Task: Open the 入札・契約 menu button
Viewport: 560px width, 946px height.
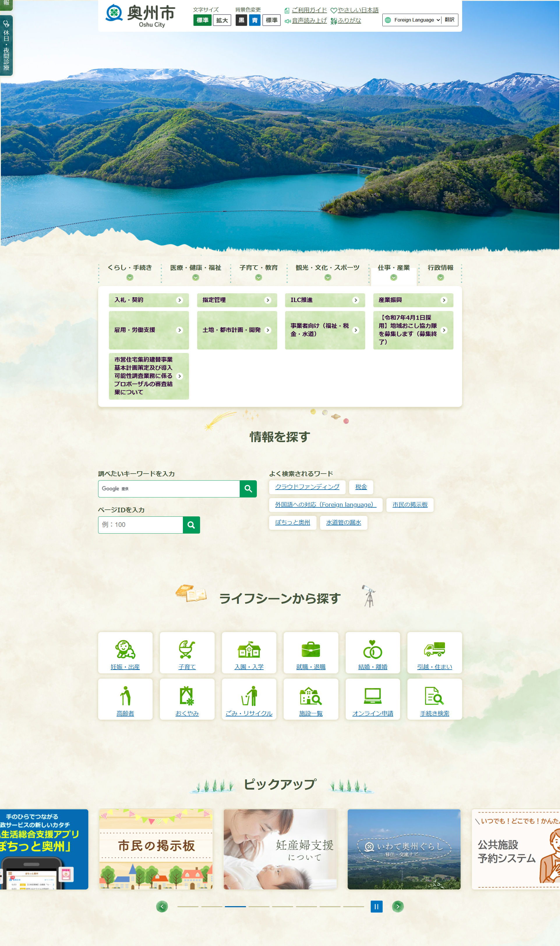Action: pos(149,300)
